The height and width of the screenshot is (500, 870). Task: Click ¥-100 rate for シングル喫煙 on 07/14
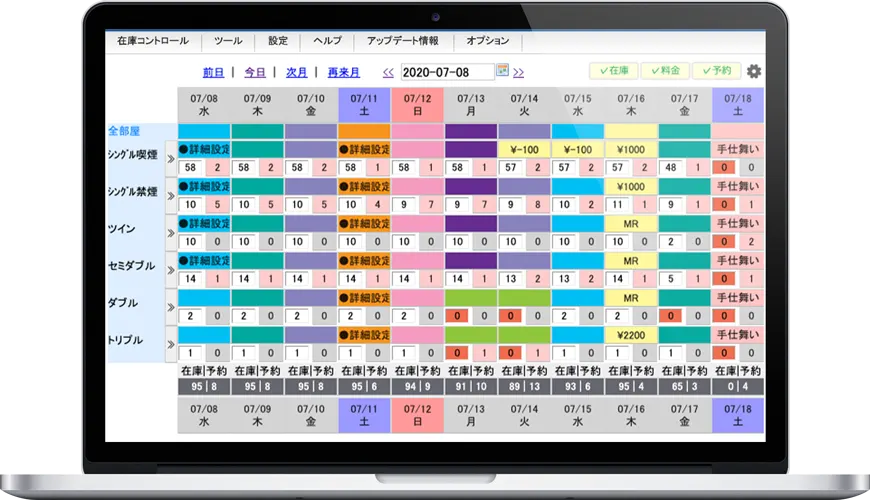[x=524, y=149]
